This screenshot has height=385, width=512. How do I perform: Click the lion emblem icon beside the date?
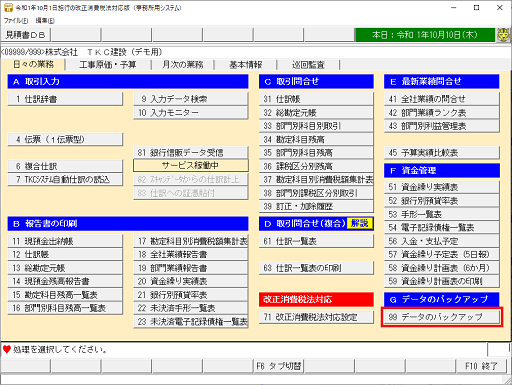pos(504,35)
